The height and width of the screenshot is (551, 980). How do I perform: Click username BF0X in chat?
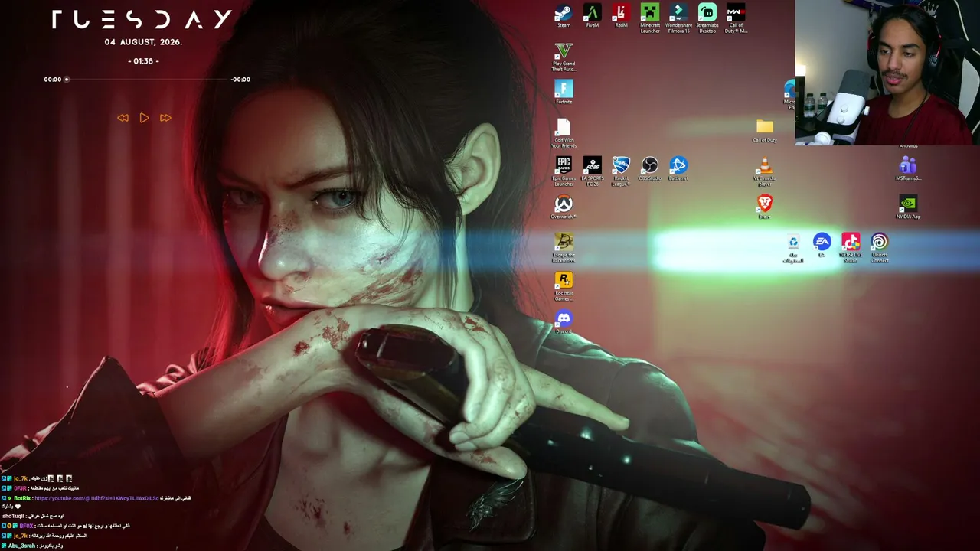coord(26,526)
